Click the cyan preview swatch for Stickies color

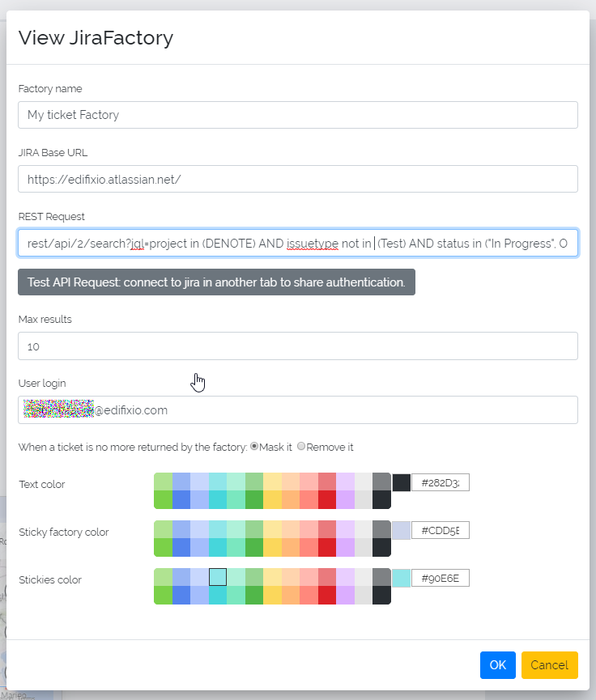(401, 578)
